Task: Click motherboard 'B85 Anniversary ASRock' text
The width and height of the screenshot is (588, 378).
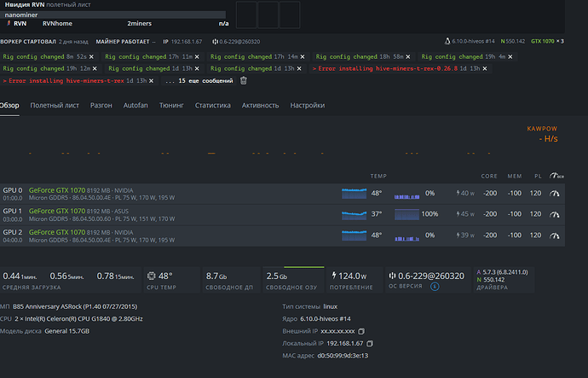Action: [75, 306]
